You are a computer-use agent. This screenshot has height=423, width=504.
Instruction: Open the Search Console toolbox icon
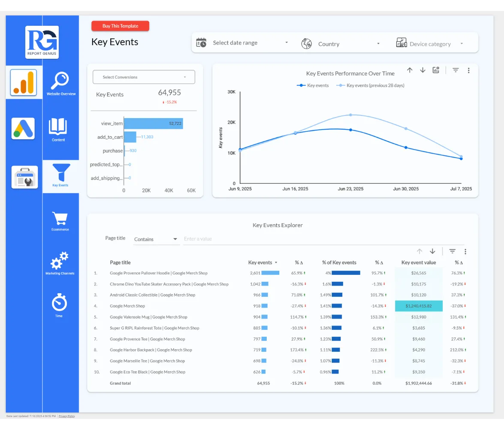[x=25, y=177]
